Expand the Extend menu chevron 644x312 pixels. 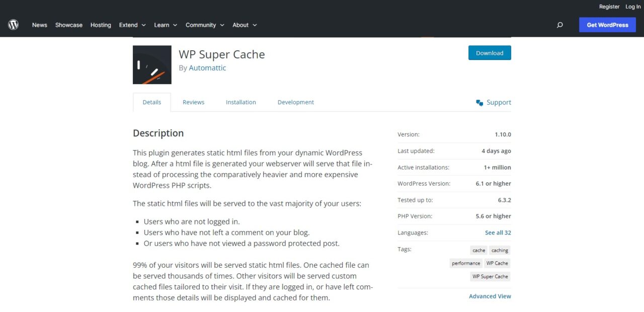(x=144, y=25)
